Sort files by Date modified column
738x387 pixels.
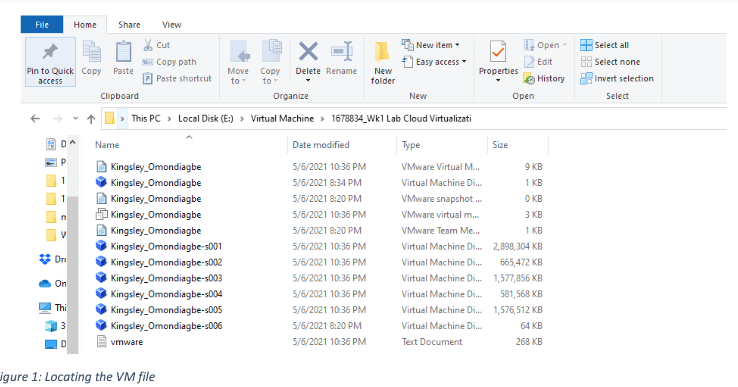tap(321, 145)
